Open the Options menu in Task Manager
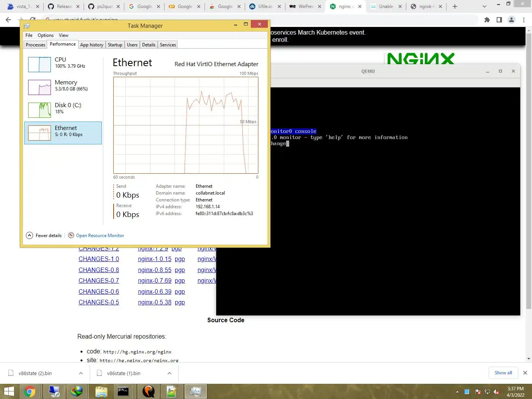The image size is (532, 399). pyautogui.click(x=46, y=35)
